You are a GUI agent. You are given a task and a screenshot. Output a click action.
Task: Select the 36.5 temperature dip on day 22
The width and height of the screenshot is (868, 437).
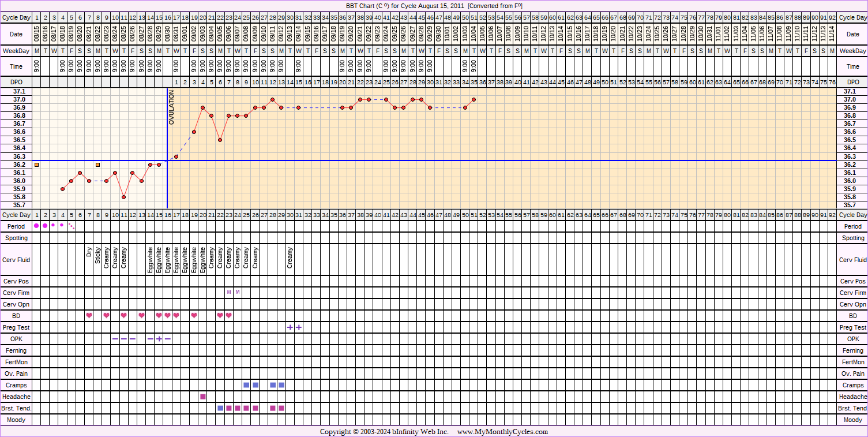coord(220,140)
